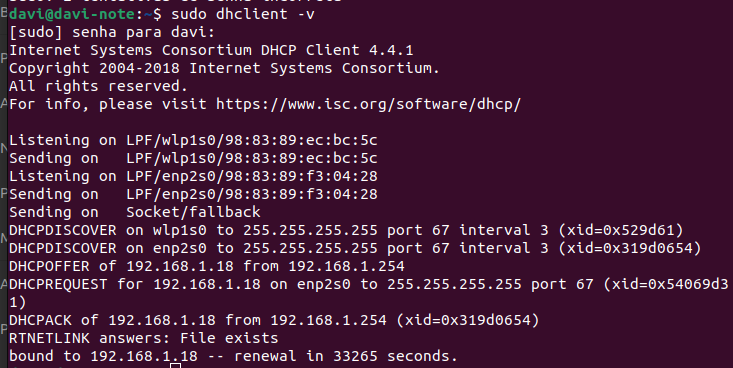733x368 pixels.
Task: Select the 'sudo dhclient -v' command text
Action: click(243, 14)
